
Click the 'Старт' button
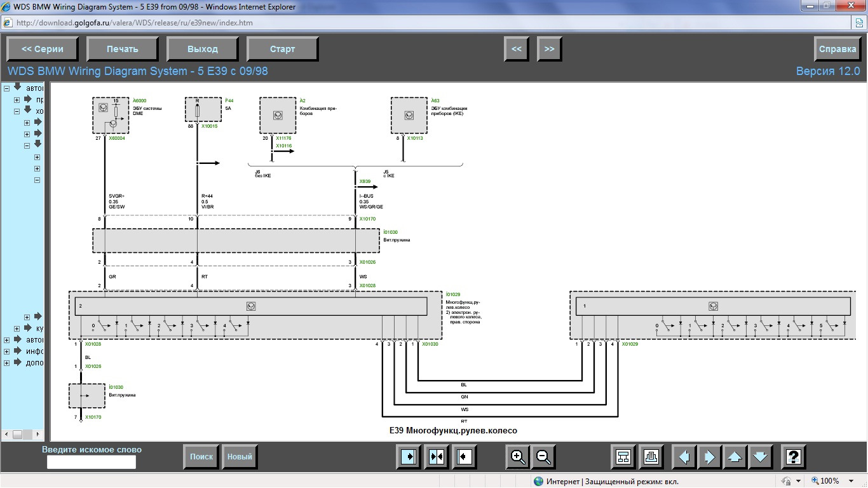point(283,49)
